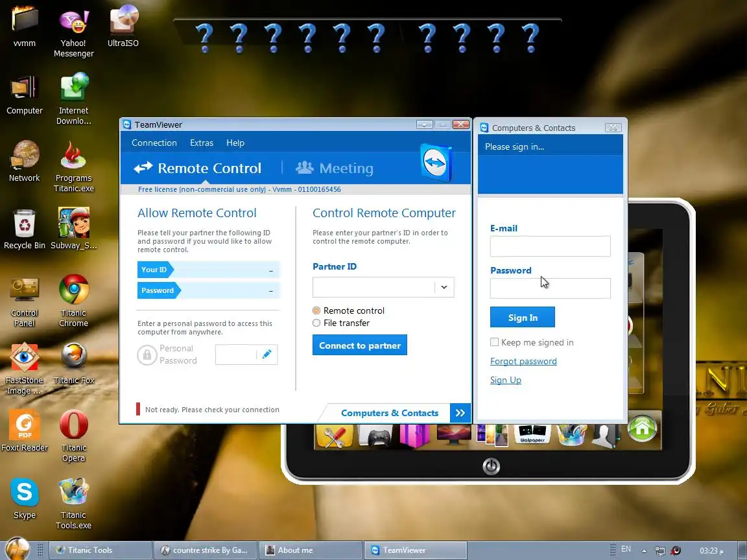Expand the Partner ID dropdown arrow
Image resolution: width=747 pixels, height=560 pixels.
click(444, 287)
